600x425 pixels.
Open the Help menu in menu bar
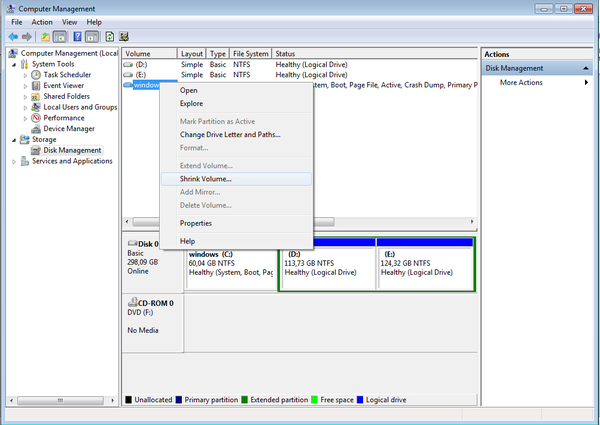coord(94,22)
